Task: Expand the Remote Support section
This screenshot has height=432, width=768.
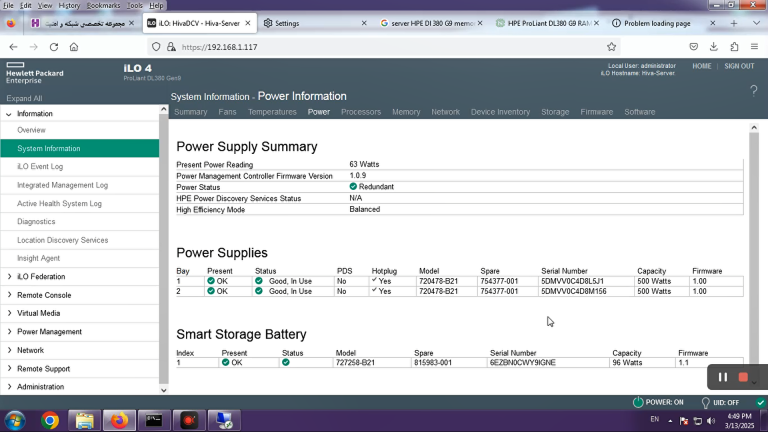Action: (9, 368)
